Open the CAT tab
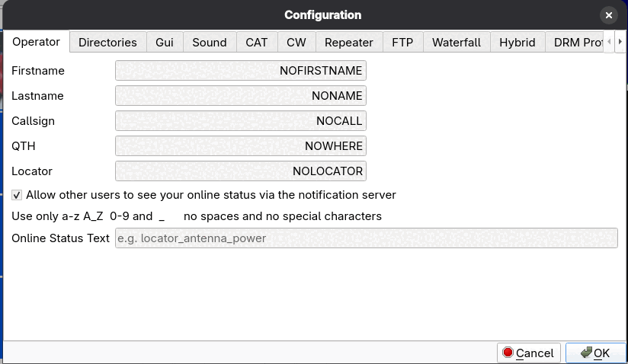 click(x=257, y=43)
